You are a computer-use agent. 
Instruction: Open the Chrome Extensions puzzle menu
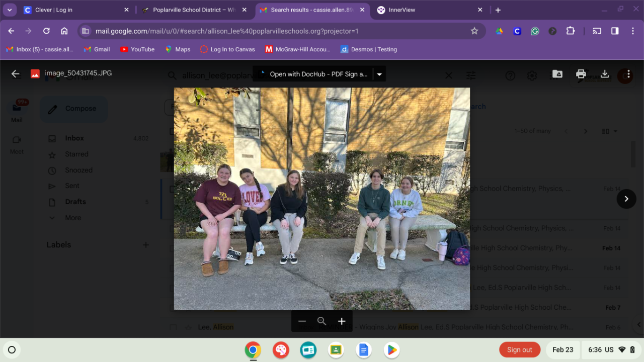pyautogui.click(x=570, y=31)
